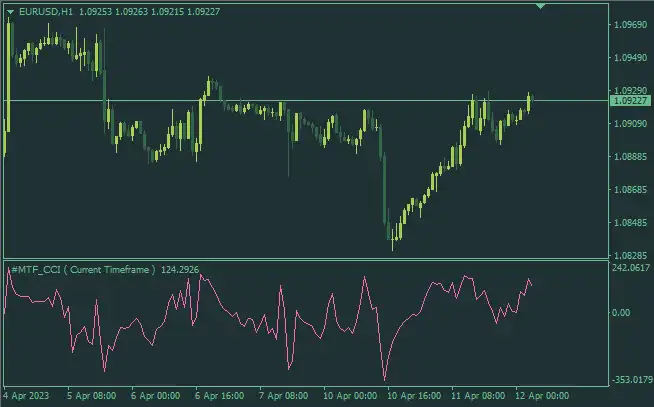
Task: Click the deepest trough of pink CCI line
Action: [x=384, y=378]
